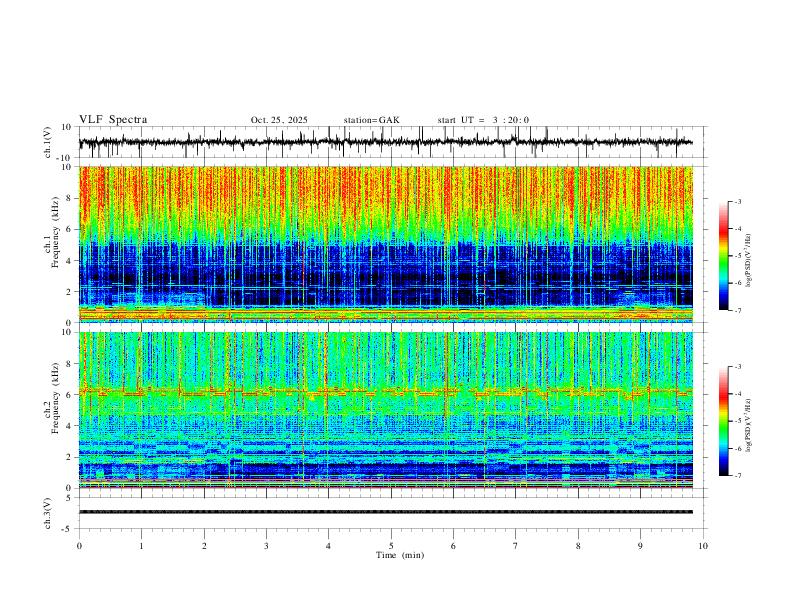Click the time axis tick label '5'

pyautogui.click(x=391, y=546)
